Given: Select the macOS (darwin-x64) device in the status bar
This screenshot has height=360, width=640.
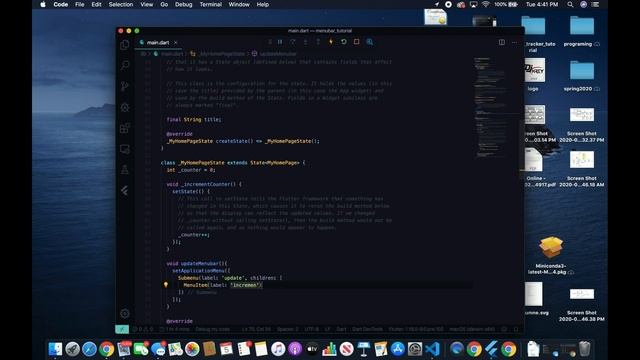Looking at the screenshot, I should (472, 329).
